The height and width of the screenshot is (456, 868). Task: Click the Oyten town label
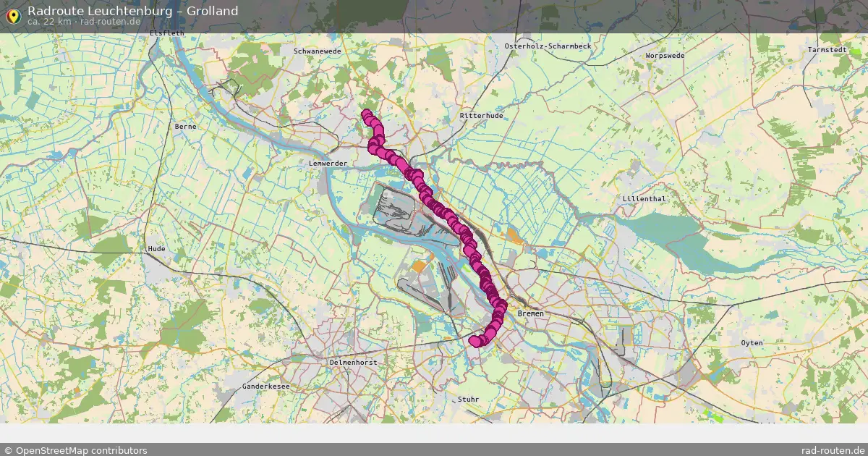[752, 342]
